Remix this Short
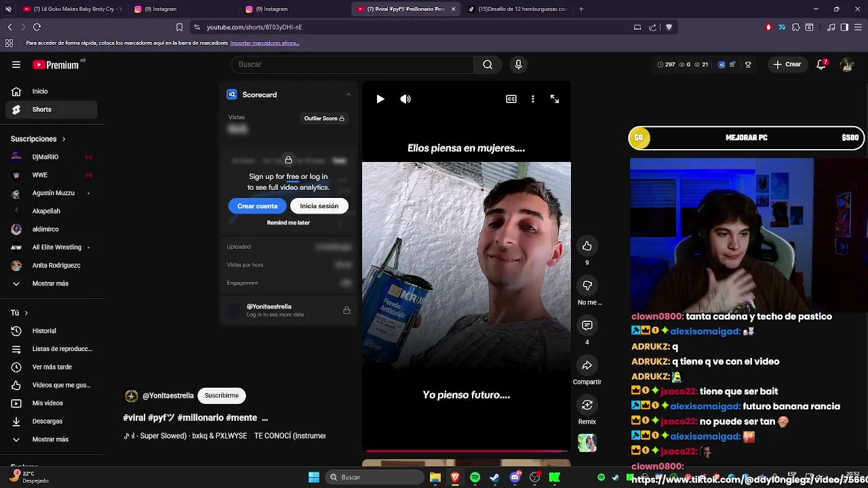Viewport: 868px width, 488px height. pyautogui.click(x=587, y=405)
